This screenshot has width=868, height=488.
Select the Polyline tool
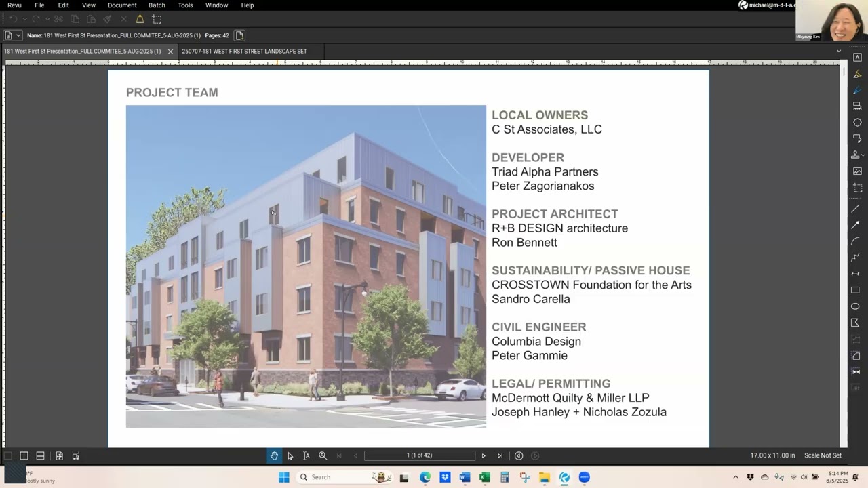coord(856,258)
